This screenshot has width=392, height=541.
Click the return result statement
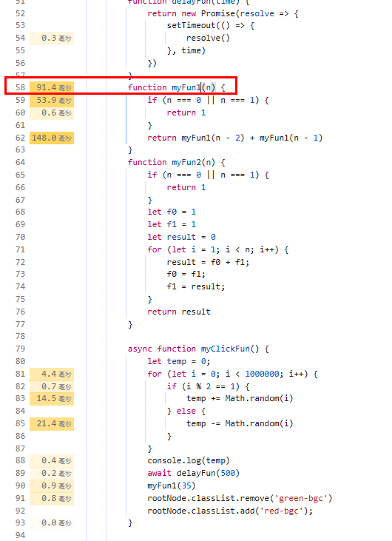coord(179,312)
